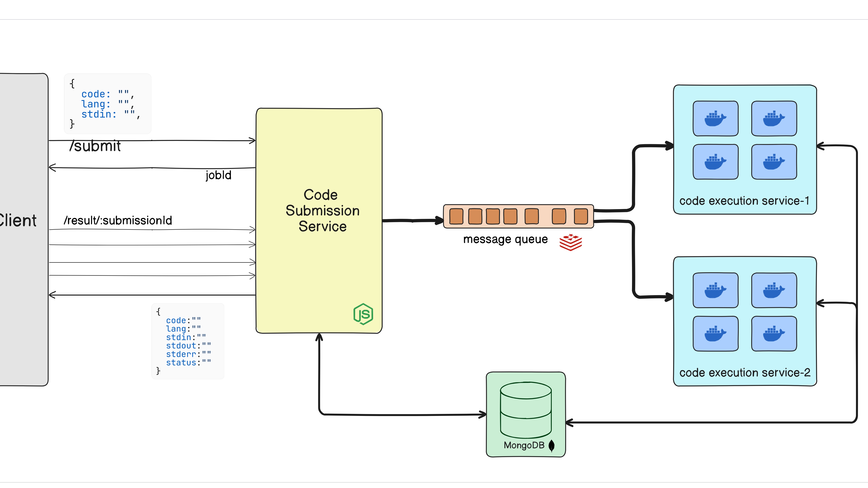Click the /submit endpoint label

[95, 146]
